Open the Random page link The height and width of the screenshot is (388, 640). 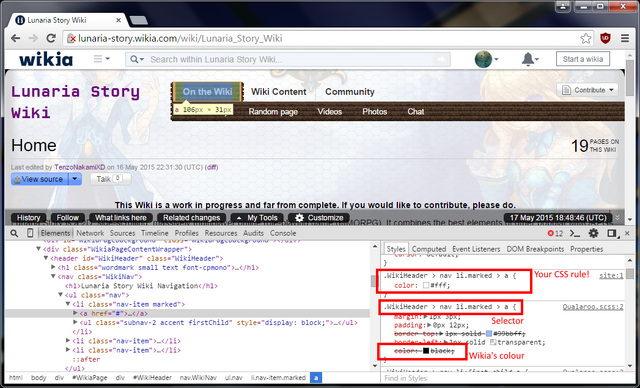pyautogui.click(x=273, y=111)
